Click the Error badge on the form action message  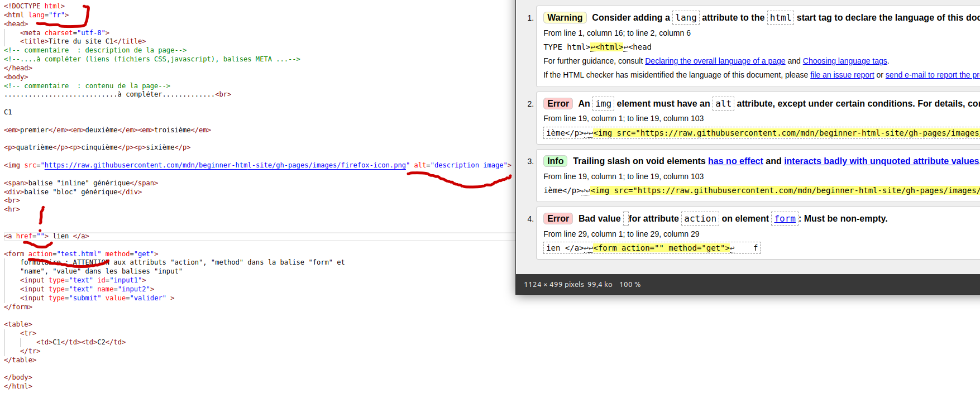pyautogui.click(x=558, y=219)
